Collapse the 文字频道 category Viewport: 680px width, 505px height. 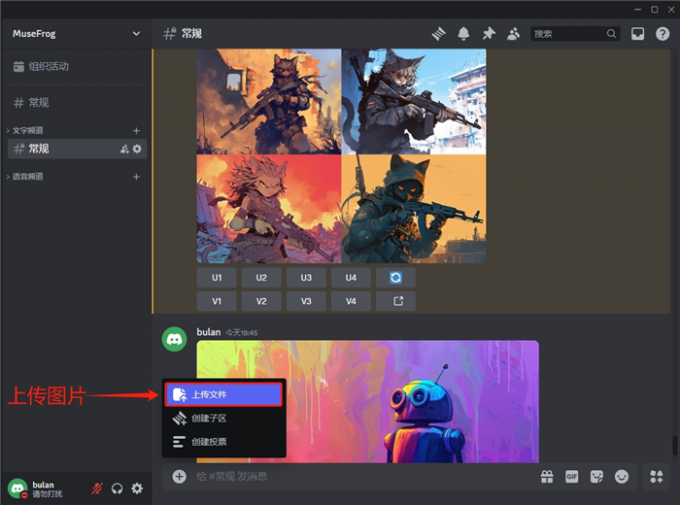click(25, 131)
